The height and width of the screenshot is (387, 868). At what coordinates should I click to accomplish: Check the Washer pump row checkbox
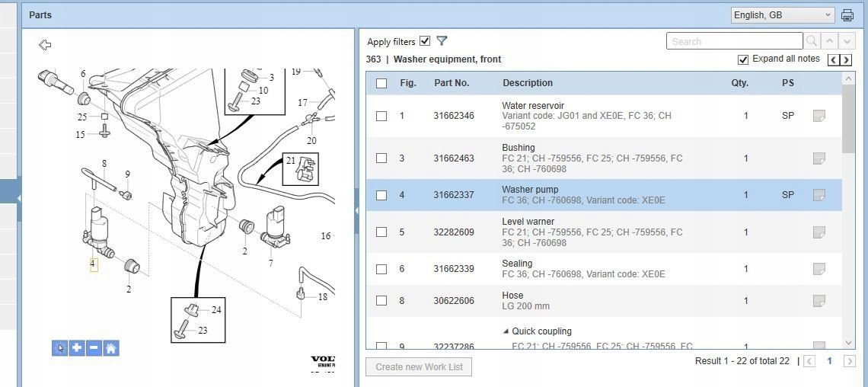[x=381, y=195]
